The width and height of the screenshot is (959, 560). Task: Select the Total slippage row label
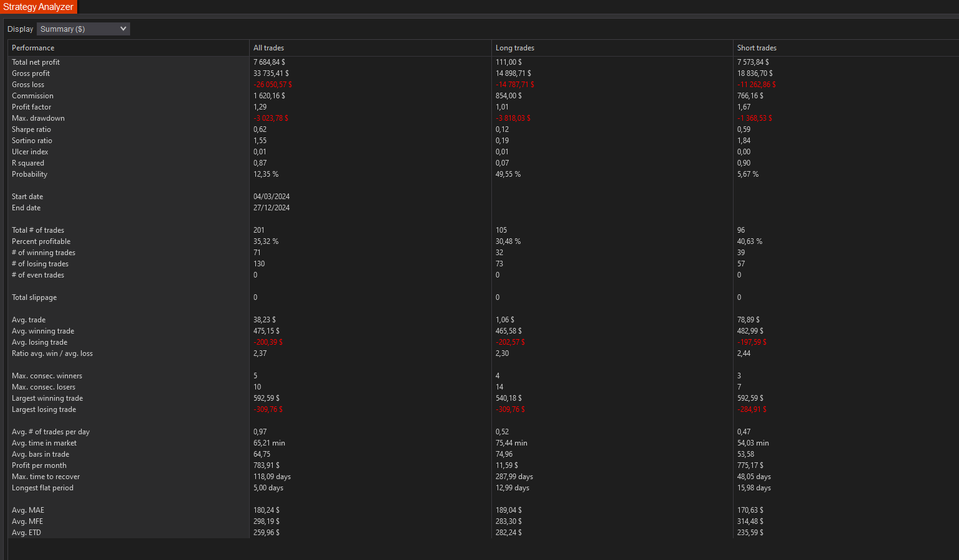click(34, 297)
